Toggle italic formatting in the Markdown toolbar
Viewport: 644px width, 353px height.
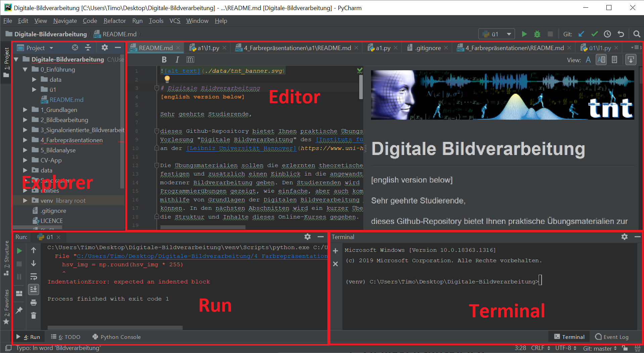click(177, 60)
